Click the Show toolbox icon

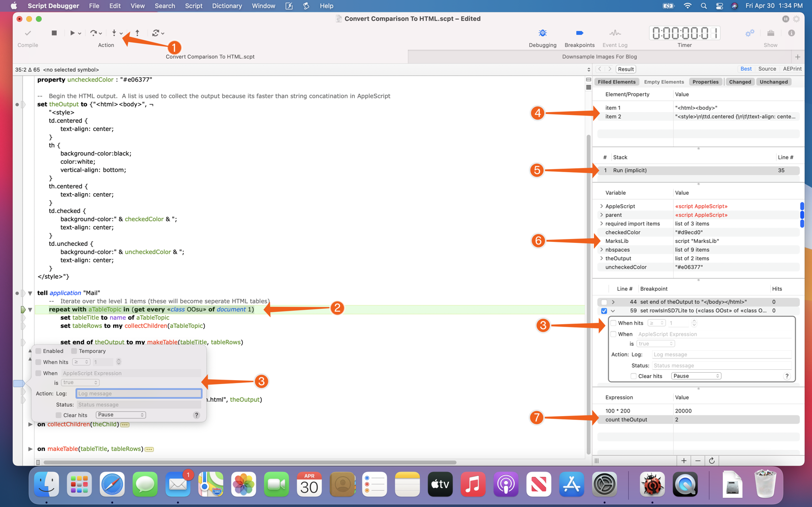tap(771, 33)
